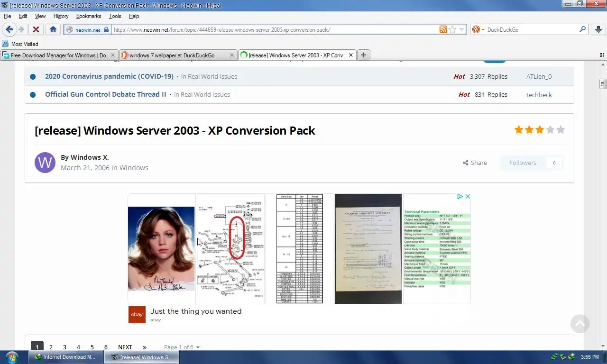Open the car suspension diagram ad thumbnail

coord(230,248)
